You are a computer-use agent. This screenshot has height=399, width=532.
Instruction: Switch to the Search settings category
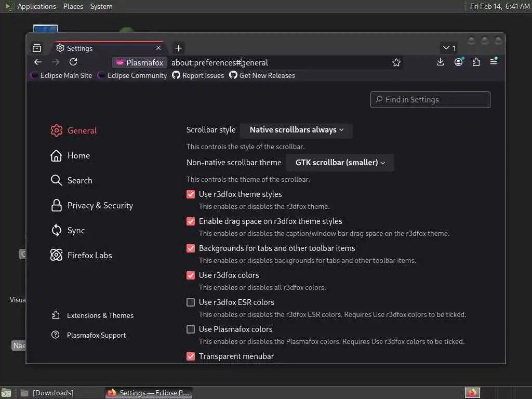pyautogui.click(x=79, y=180)
